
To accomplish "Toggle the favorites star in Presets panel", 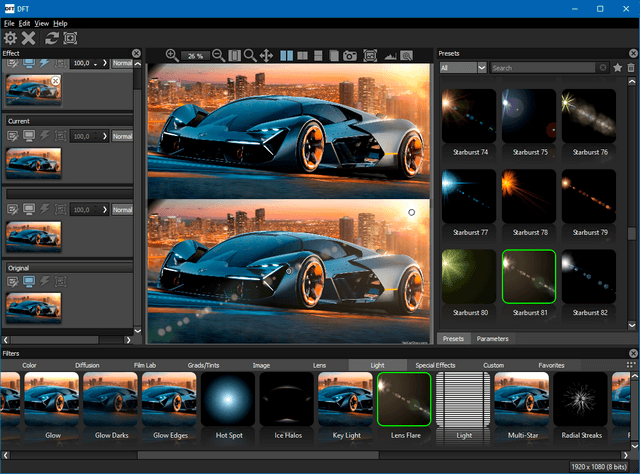I will tap(617, 68).
